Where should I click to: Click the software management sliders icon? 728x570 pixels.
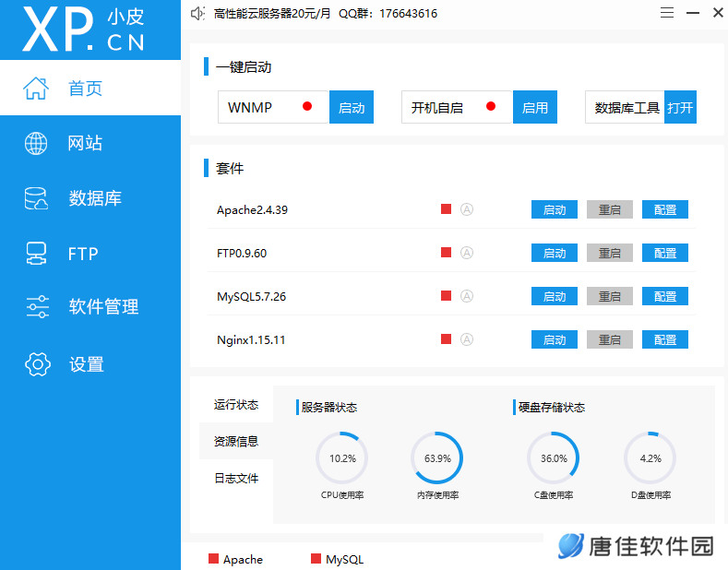(x=37, y=306)
